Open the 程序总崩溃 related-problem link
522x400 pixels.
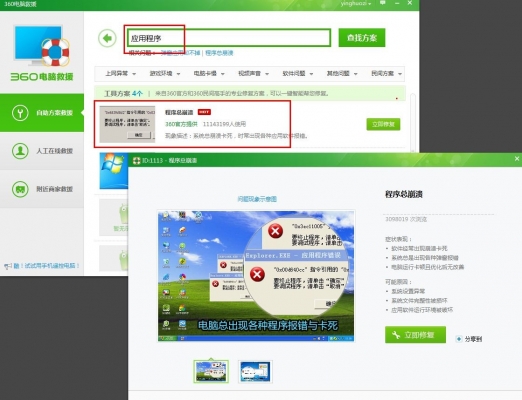click(219, 53)
